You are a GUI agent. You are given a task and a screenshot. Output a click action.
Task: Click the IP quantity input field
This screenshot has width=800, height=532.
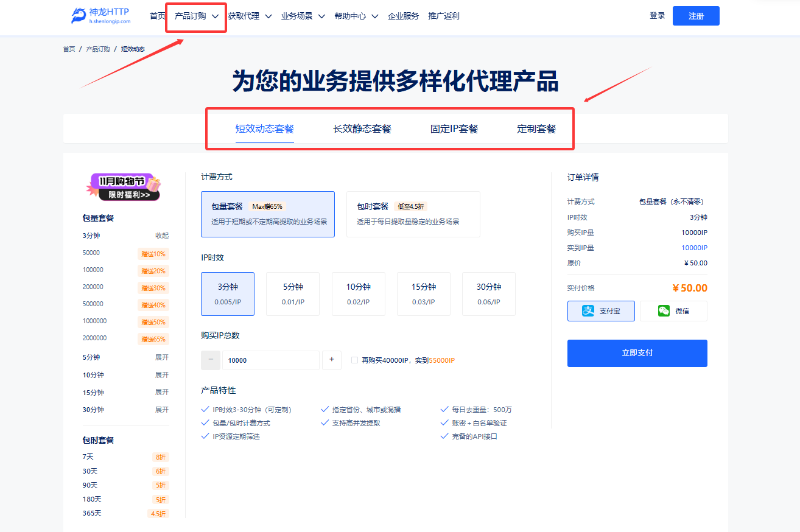[x=270, y=360]
